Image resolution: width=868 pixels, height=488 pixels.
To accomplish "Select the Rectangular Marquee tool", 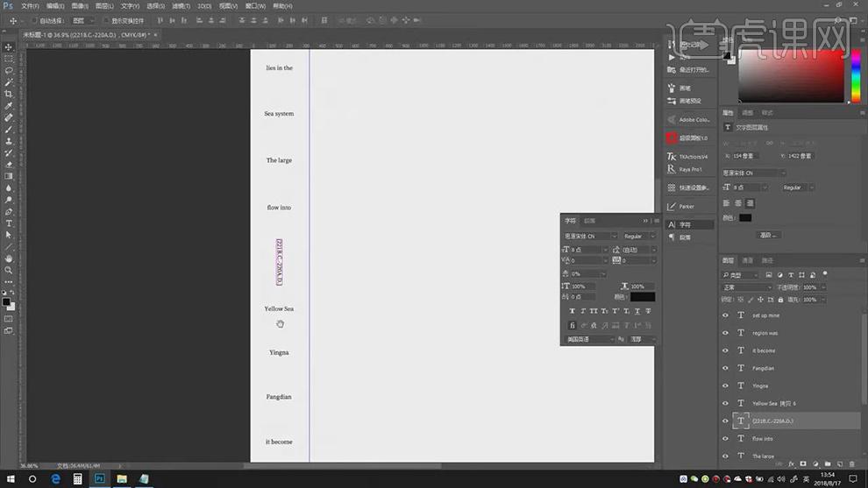I will (8, 59).
